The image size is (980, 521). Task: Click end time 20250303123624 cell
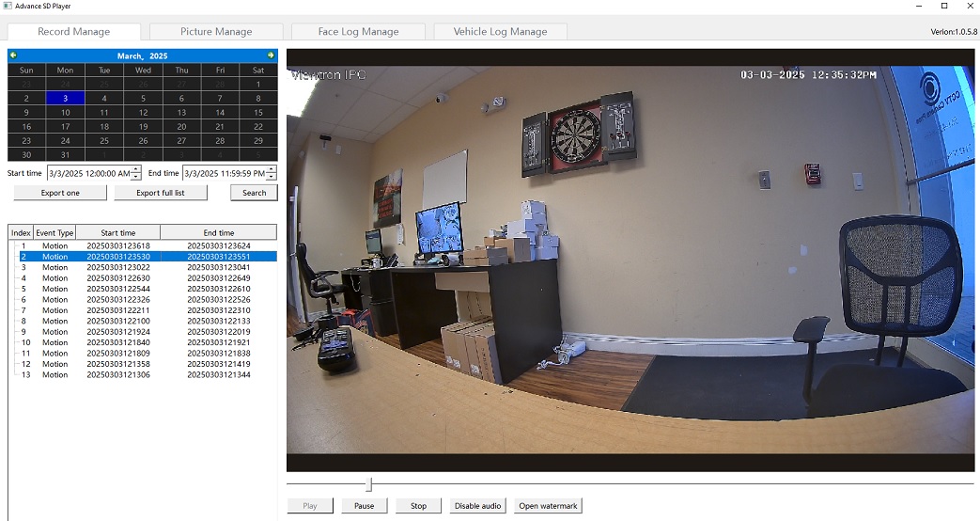click(219, 245)
